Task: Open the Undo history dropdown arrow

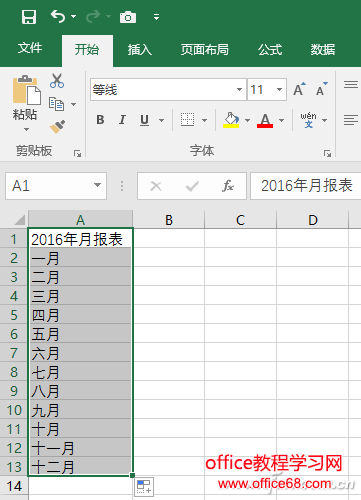Action: coord(73,16)
